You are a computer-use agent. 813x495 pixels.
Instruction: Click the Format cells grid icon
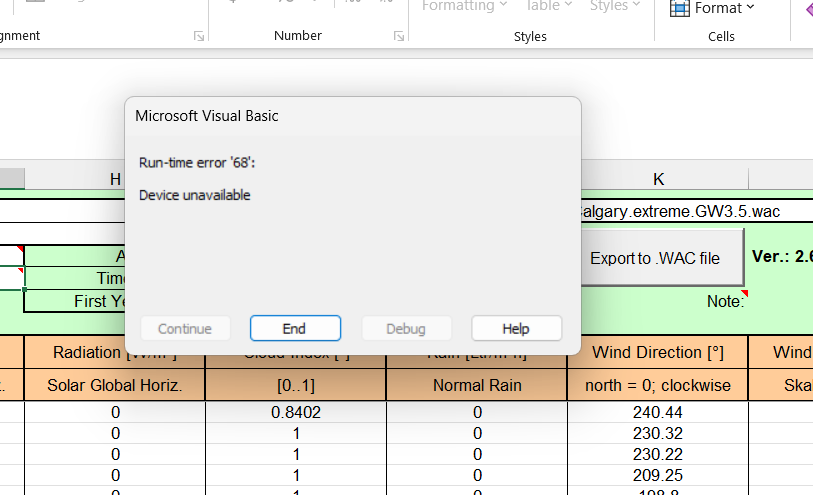(679, 8)
